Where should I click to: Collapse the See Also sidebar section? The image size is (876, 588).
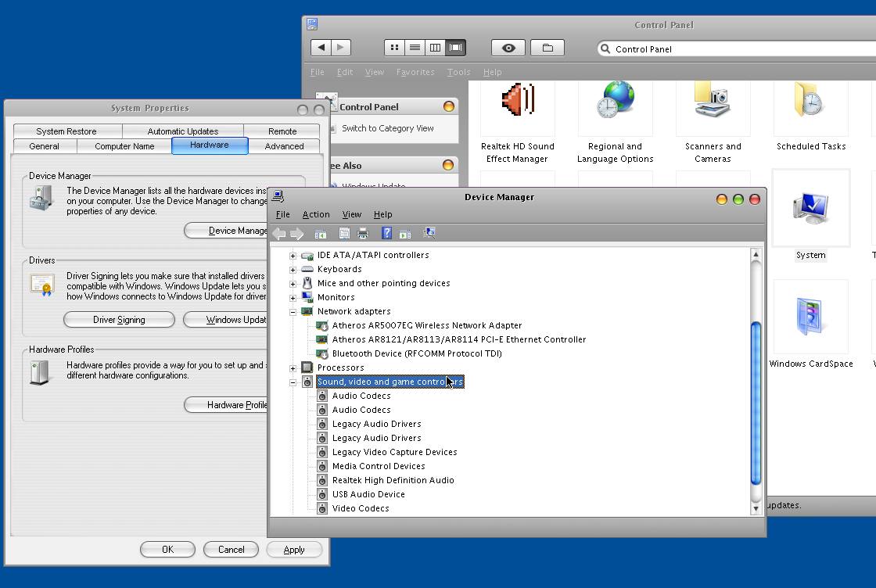[x=448, y=165]
